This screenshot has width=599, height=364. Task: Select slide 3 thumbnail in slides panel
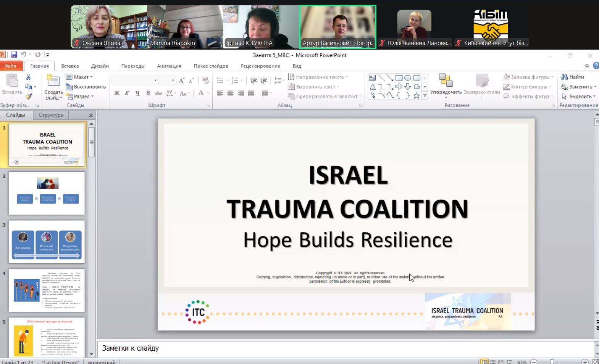pyautogui.click(x=47, y=242)
